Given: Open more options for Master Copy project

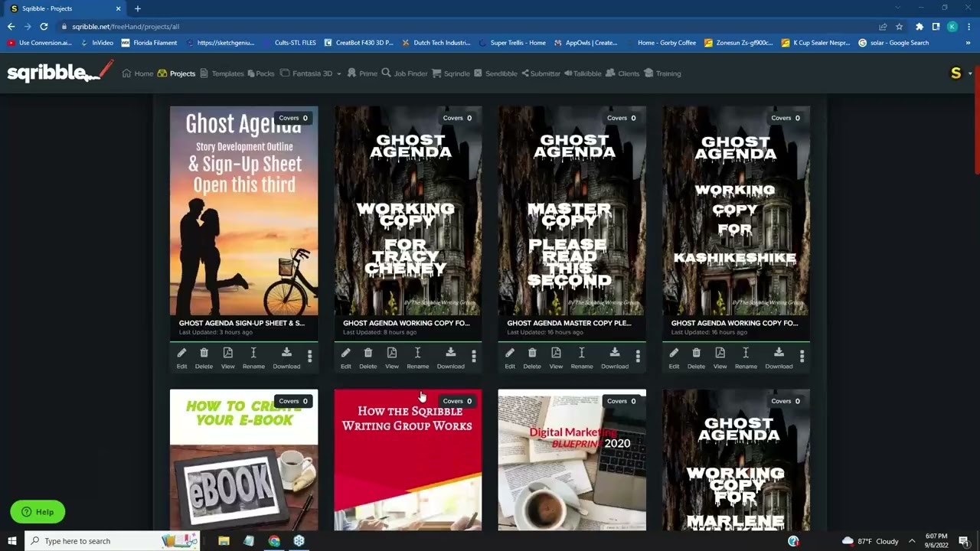Looking at the screenshot, I should click(x=637, y=357).
